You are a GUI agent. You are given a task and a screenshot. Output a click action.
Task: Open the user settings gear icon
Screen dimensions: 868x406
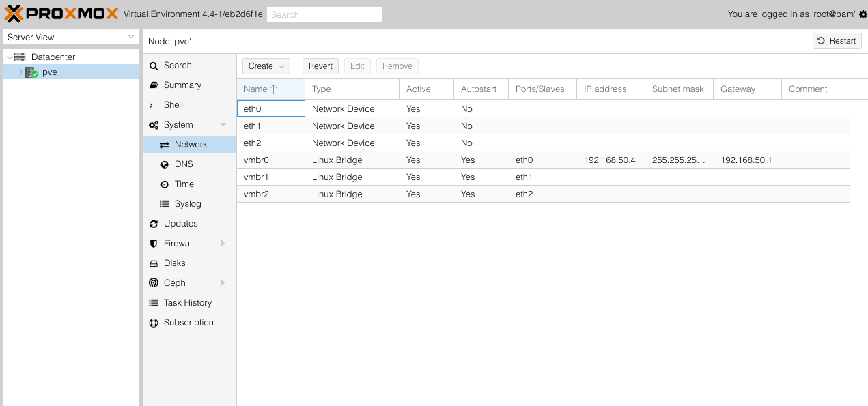(863, 14)
